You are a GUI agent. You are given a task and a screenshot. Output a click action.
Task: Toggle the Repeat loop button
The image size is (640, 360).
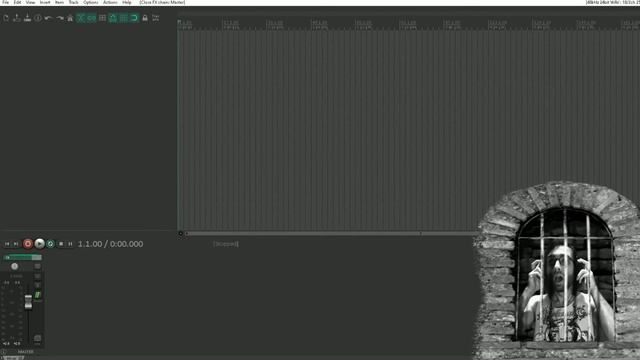tap(51, 244)
